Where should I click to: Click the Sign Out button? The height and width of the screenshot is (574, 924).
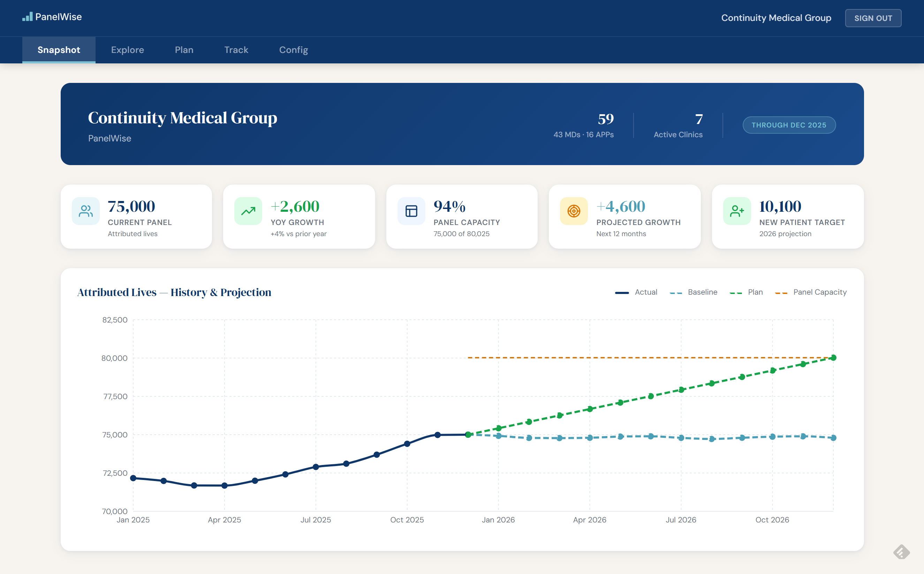[x=873, y=18]
